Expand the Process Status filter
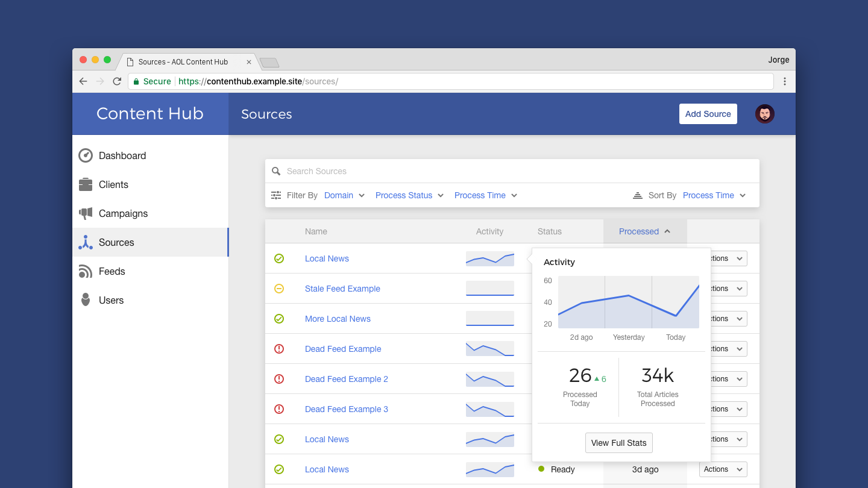Image resolution: width=868 pixels, height=488 pixels. click(409, 195)
